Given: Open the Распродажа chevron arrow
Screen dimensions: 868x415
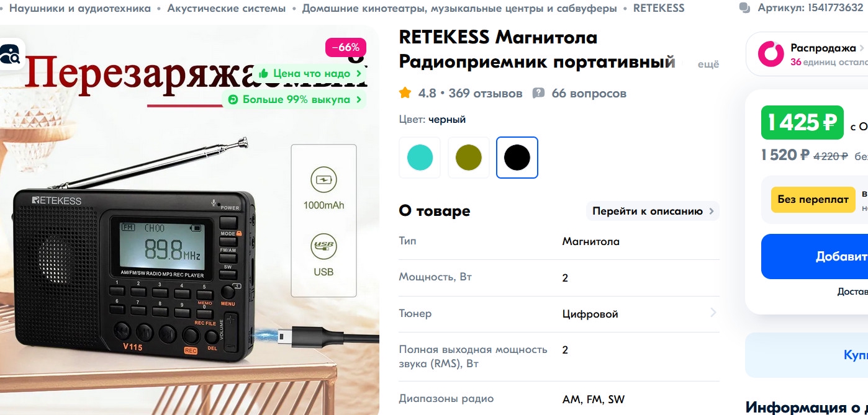Looking at the screenshot, I should [x=862, y=48].
